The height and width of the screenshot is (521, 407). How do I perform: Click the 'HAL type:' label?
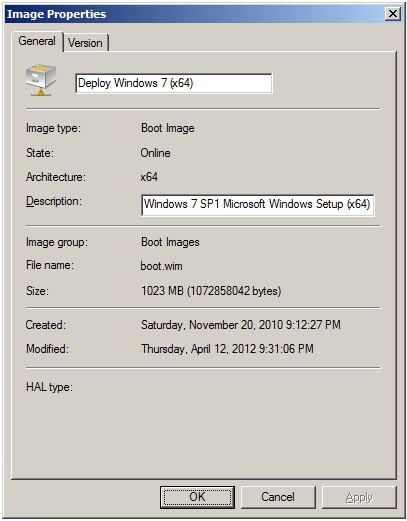49,387
